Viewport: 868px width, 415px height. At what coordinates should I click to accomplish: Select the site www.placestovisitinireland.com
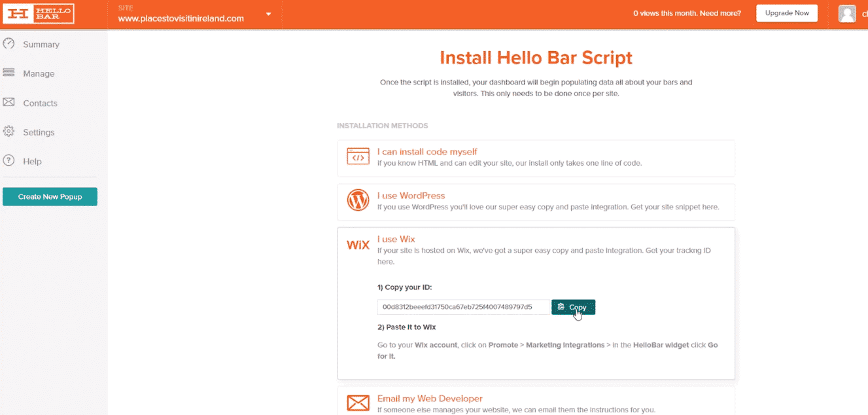tap(181, 18)
